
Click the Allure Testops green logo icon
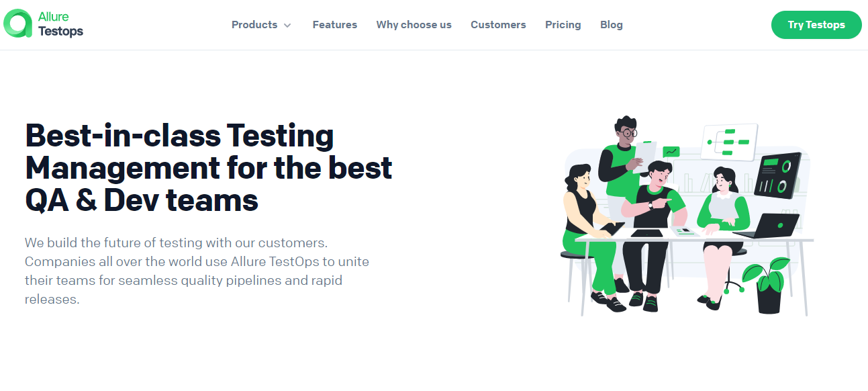17,24
